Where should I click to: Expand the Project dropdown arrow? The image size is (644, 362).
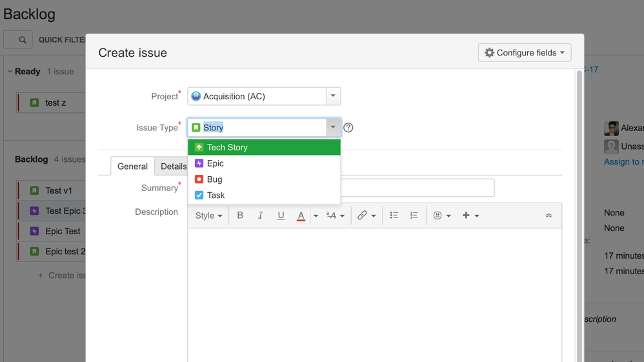pyautogui.click(x=333, y=96)
